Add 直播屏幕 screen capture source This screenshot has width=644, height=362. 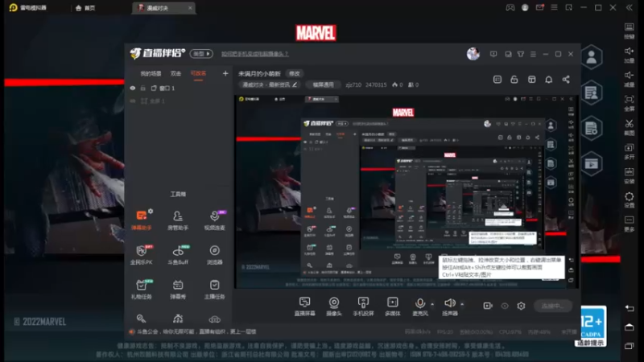pyautogui.click(x=305, y=306)
